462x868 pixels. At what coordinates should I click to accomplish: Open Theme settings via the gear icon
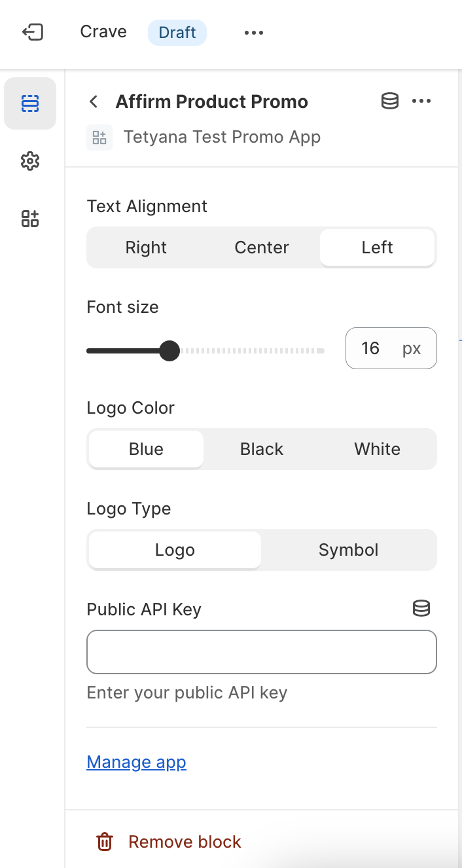click(x=30, y=161)
